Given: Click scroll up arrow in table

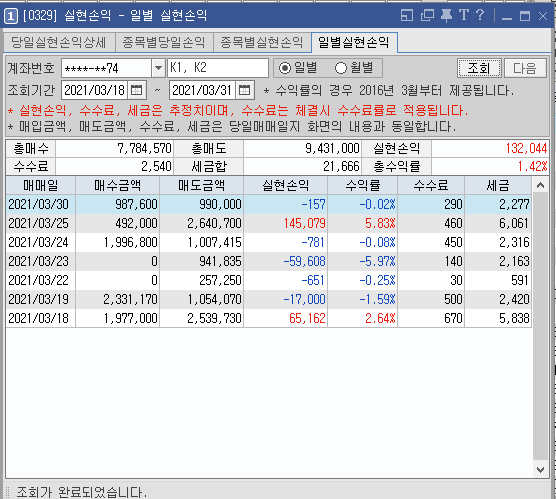Looking at the screenshot, I should click(x=540, y=185).
